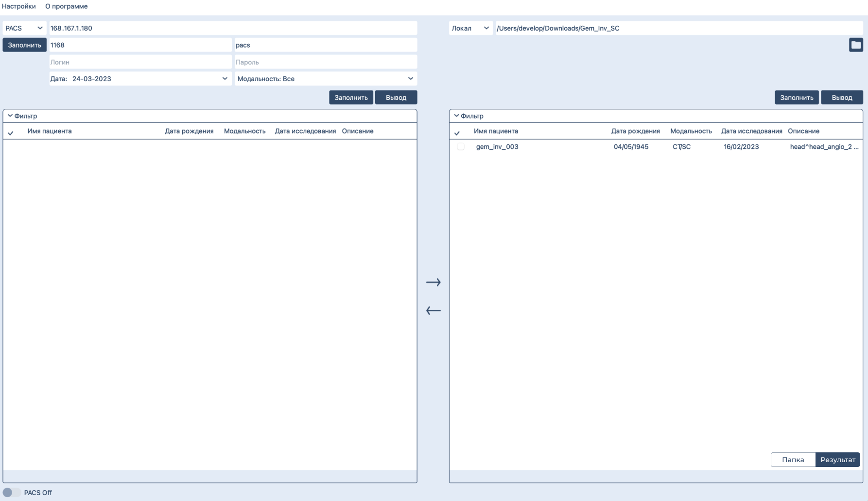Sort right table by Дата рождения
Screen dimensions: 868x501
click(635, 131)
